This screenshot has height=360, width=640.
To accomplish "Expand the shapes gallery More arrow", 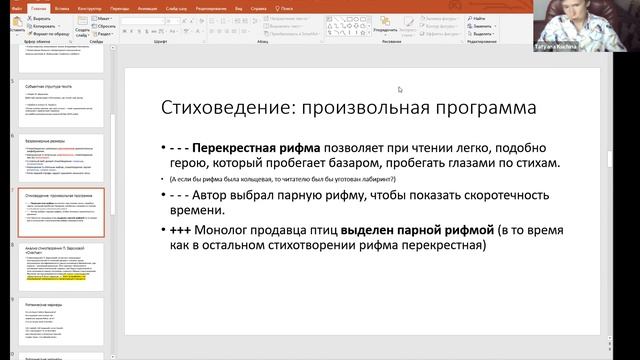I will click(370, 33).
